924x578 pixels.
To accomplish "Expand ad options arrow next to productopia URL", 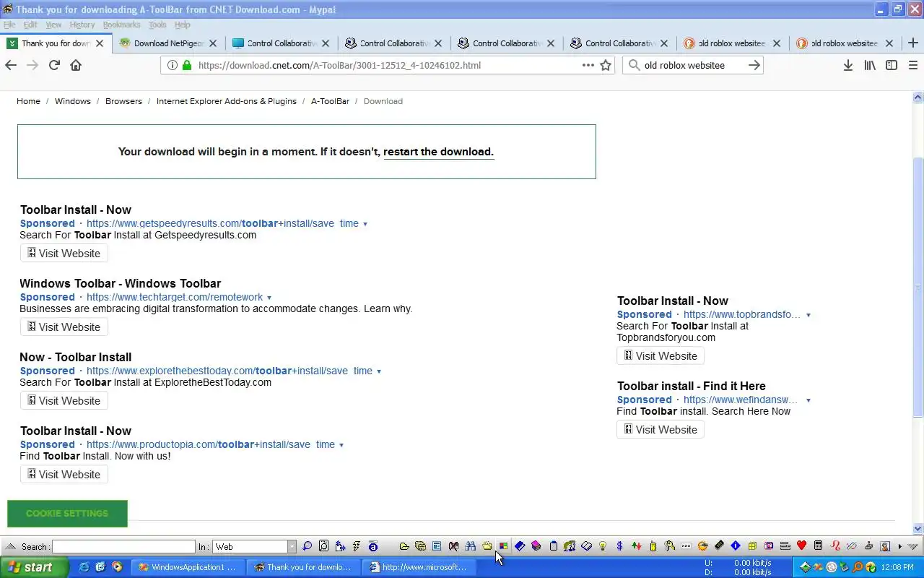I will (341, 445).
